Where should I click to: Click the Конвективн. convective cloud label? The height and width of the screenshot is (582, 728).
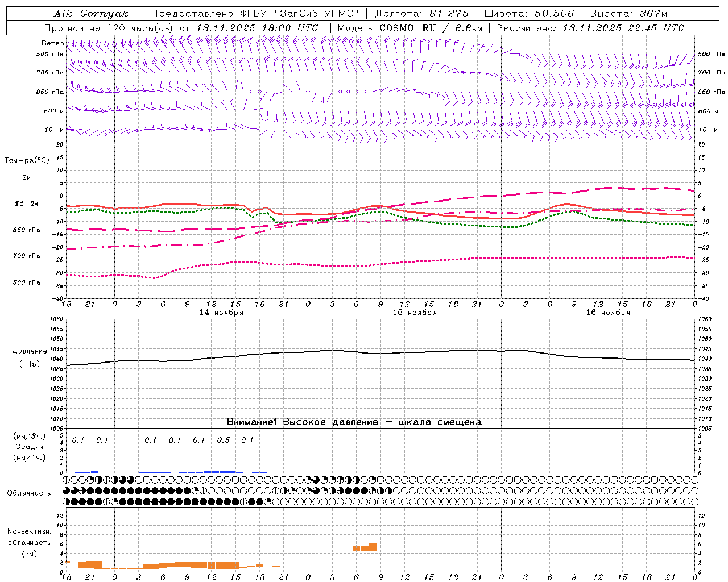[x=29, y=531]
